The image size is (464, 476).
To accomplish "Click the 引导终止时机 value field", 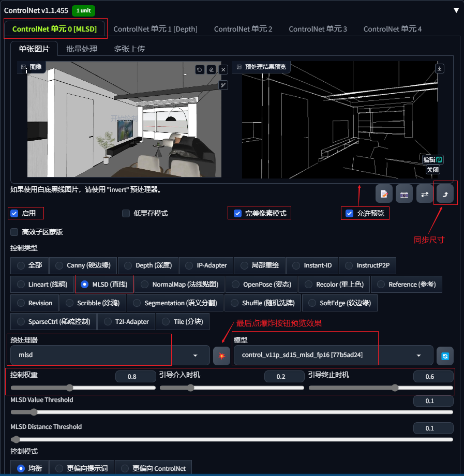I will [x=433, y=377].
